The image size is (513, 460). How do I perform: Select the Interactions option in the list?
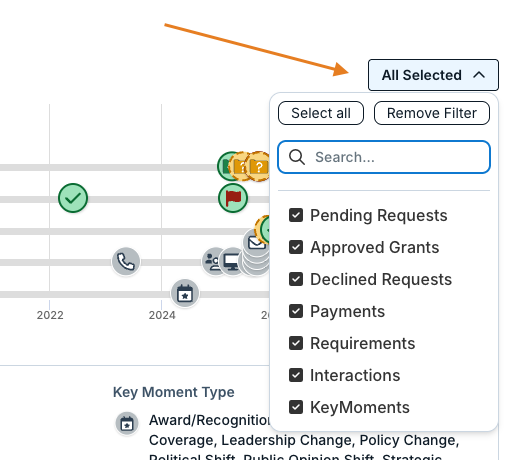tap(345, 375)
